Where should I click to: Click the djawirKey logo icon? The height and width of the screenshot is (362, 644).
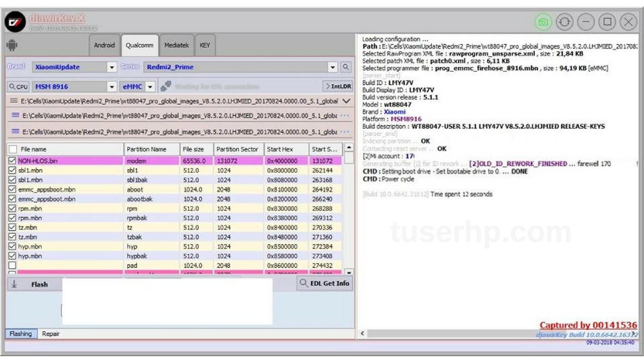[x=16, y=22]
